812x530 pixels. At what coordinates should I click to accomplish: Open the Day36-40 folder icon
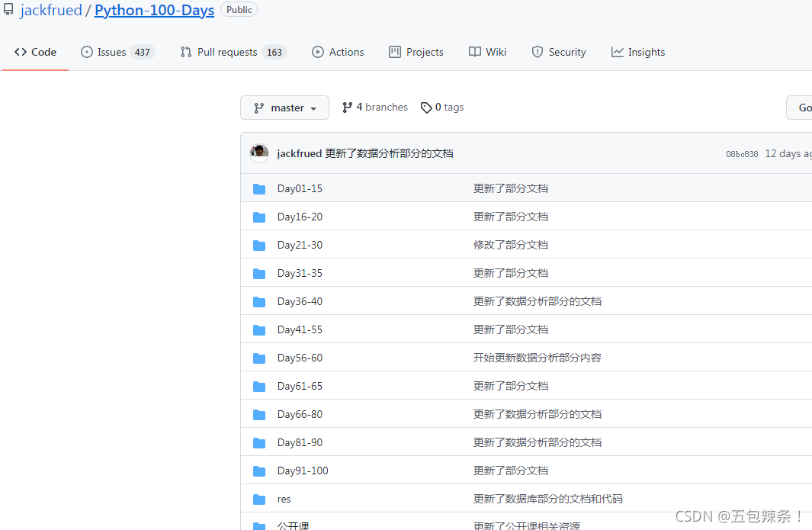point(259,302)
